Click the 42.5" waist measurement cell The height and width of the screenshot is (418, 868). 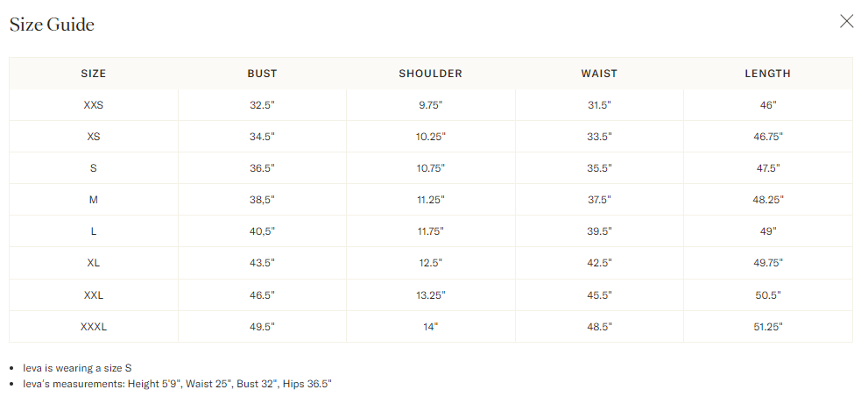tap(599, 263)
